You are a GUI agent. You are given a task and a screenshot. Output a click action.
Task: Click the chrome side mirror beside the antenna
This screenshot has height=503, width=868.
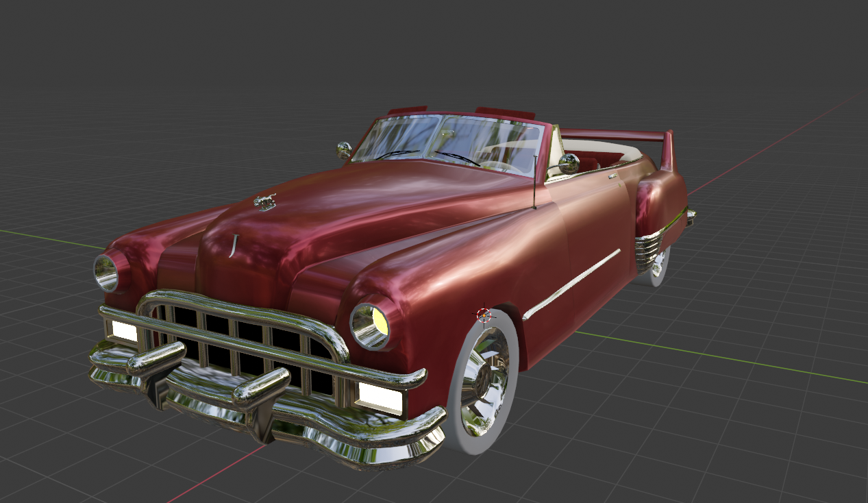point(569,163)
